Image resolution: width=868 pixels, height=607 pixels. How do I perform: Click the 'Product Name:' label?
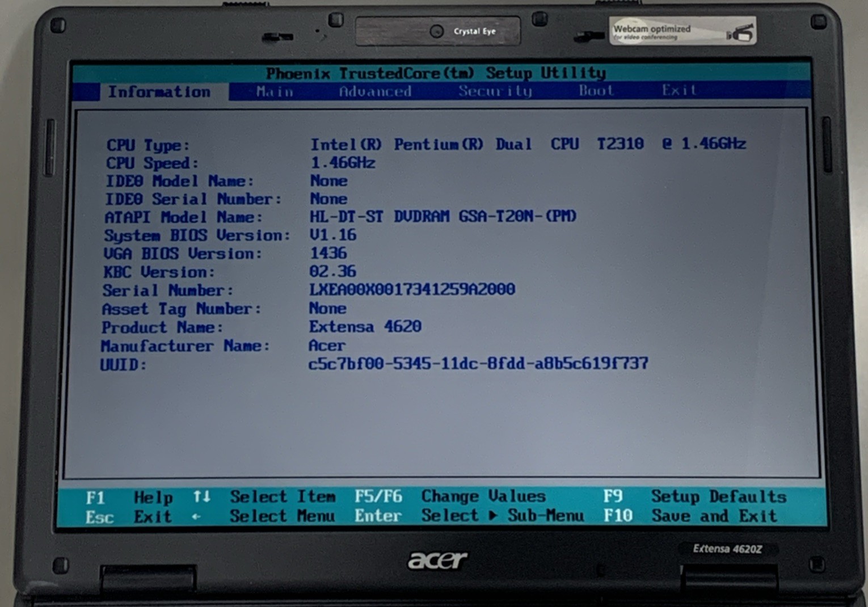pos(162,327)
